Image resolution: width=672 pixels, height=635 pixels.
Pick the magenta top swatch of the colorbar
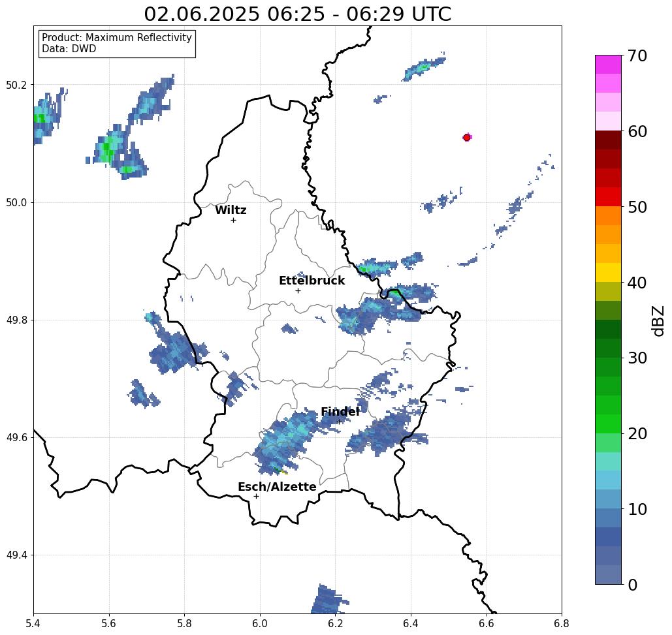(608, 65)
